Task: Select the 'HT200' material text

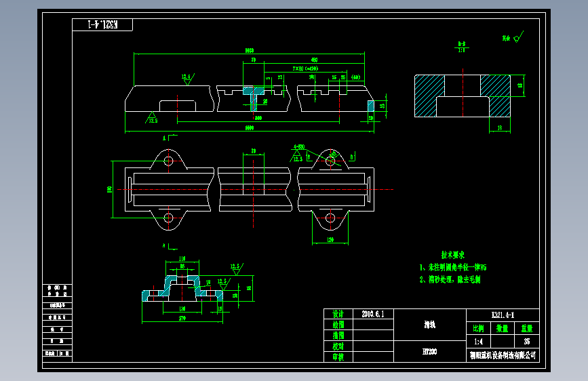Action: coord(430,351)
